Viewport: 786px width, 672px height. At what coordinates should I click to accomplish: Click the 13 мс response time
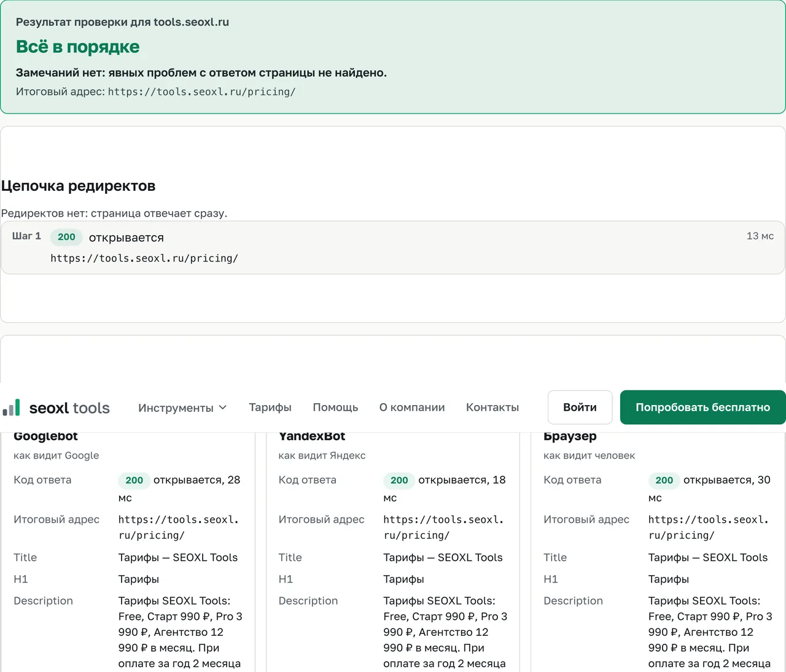coord(760,236)
